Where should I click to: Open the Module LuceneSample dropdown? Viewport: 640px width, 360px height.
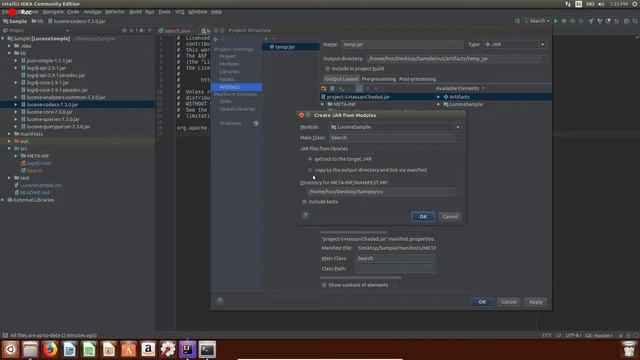[395, 127]
